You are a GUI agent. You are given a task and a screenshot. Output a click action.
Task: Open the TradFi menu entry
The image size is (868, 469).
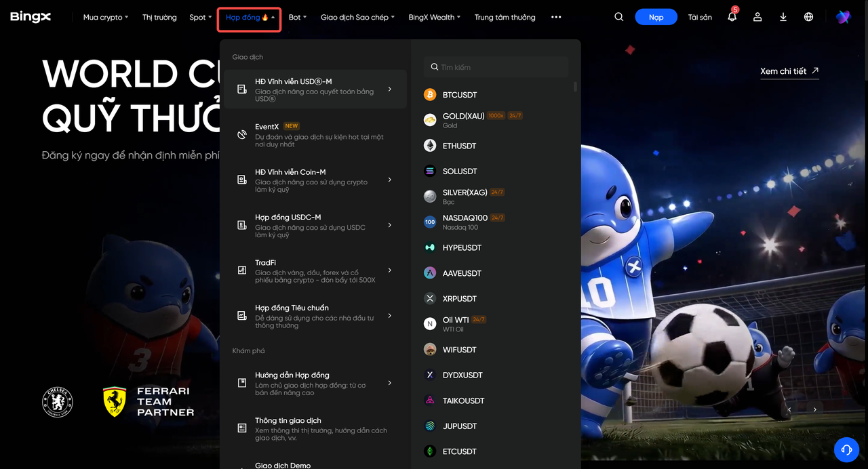[316, 270]
